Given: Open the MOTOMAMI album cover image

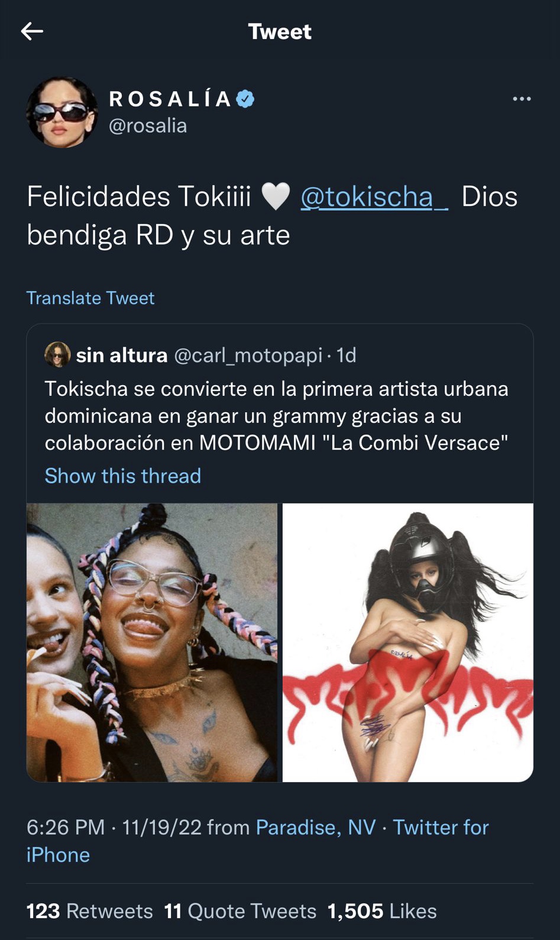Looking at the screenshot, I should [x=408, y=642].
